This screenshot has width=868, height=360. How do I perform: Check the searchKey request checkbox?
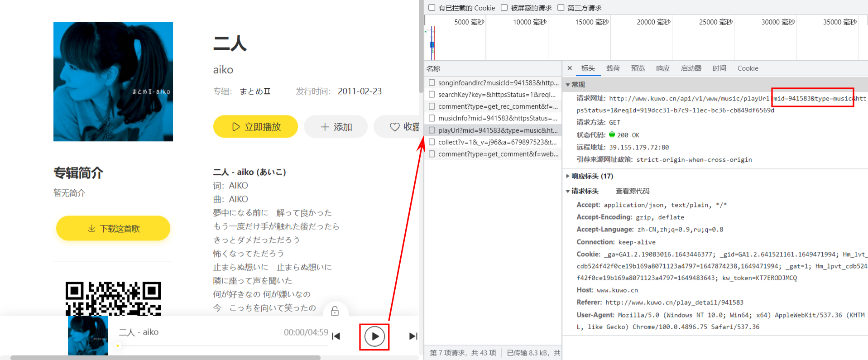pyautogui.click(x=432, y=94)
